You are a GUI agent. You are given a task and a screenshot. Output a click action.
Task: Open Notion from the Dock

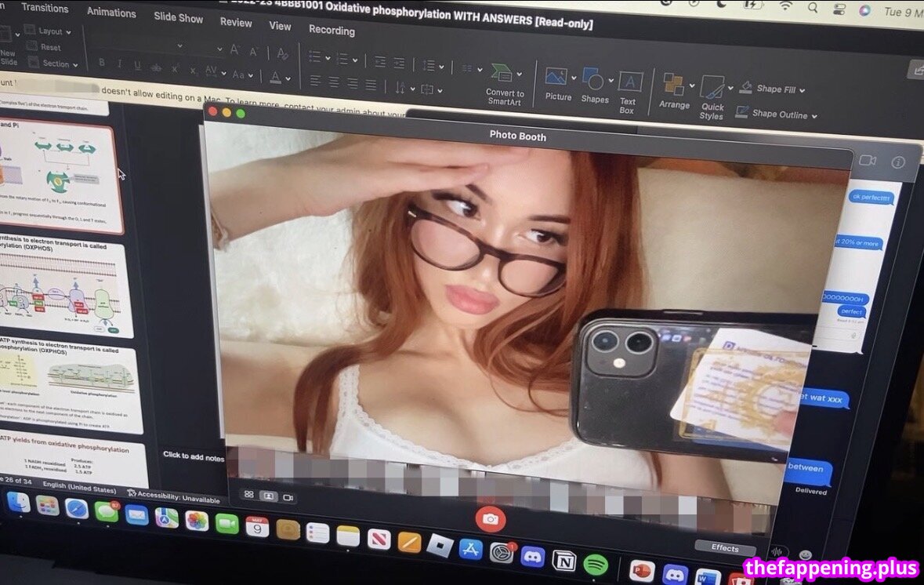coord(563,561)
